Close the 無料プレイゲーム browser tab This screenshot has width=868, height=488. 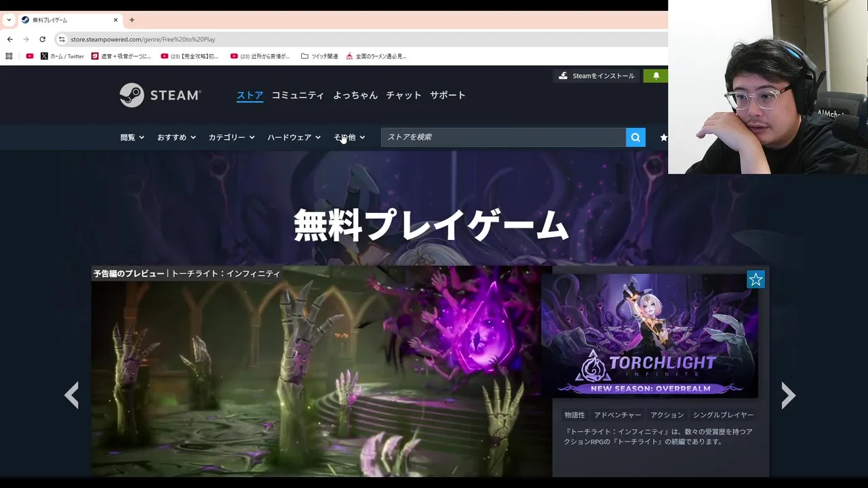click(x=115, y=20)
